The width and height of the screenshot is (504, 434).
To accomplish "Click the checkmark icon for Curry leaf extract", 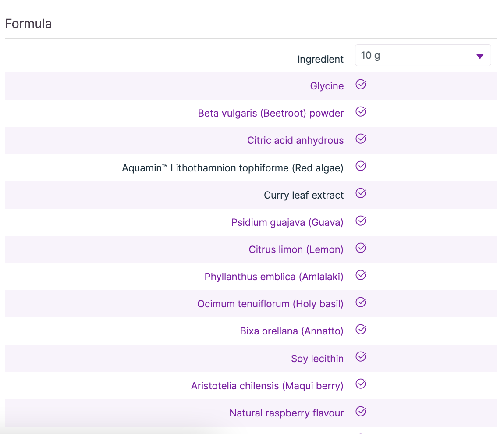I will coord(361,193).
